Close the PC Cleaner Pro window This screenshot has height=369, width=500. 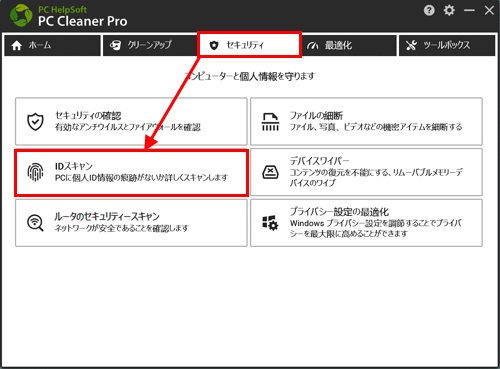pos(489,10)
